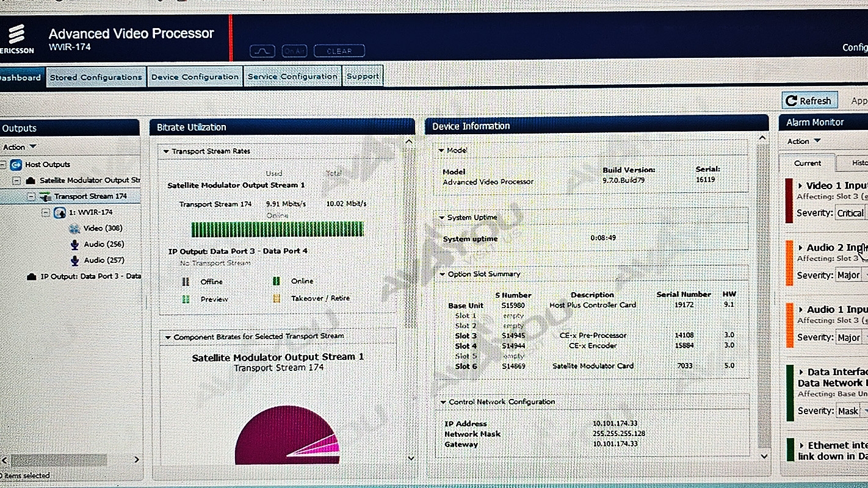Select the WVIR-174 service icon
The height and width of the screenshot is (488, 868).
tap(59, 212)
